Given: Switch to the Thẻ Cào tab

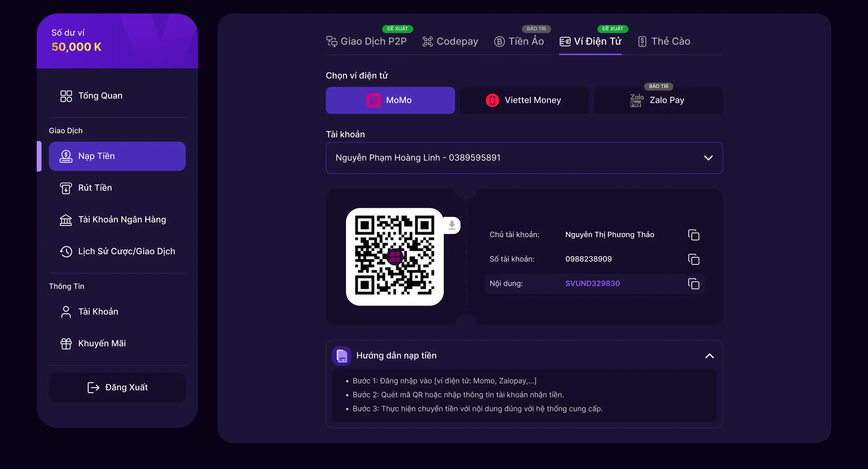Looking at the screenshot, I should click(x=664, y=41).
